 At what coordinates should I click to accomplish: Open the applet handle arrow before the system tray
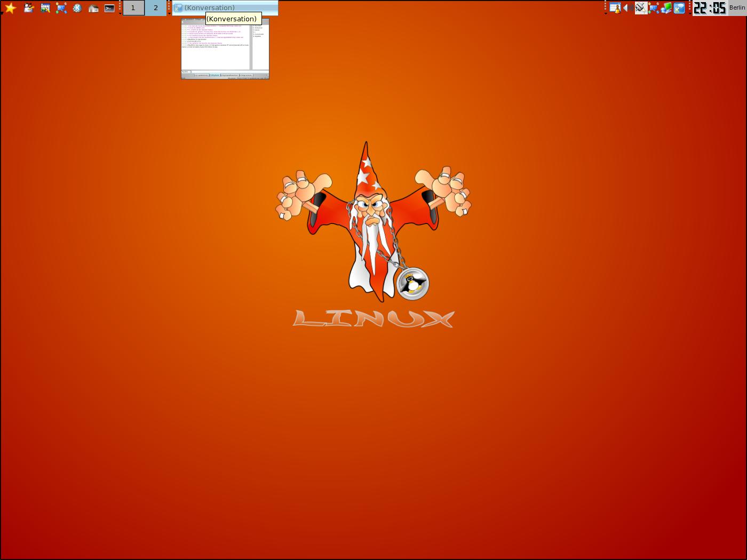pos(606,13)
